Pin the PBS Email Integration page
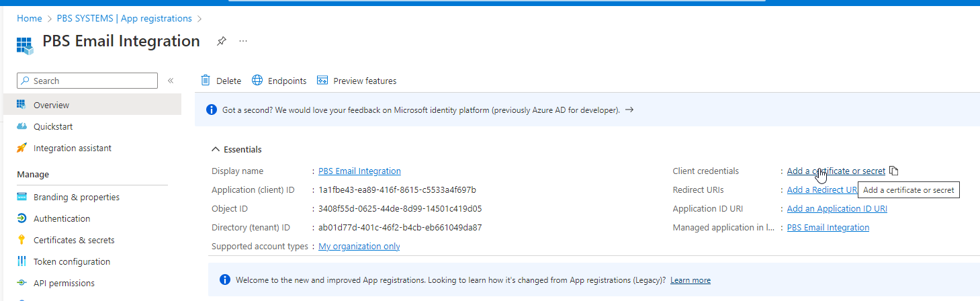The height and width of the screenshot is (301, 980). click(221, 42)
